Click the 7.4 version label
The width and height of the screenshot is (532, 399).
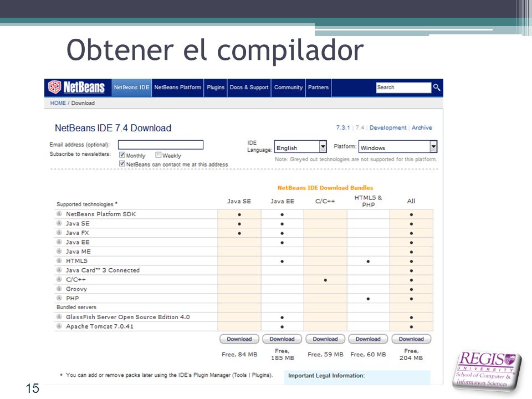[x=360, y=127]
